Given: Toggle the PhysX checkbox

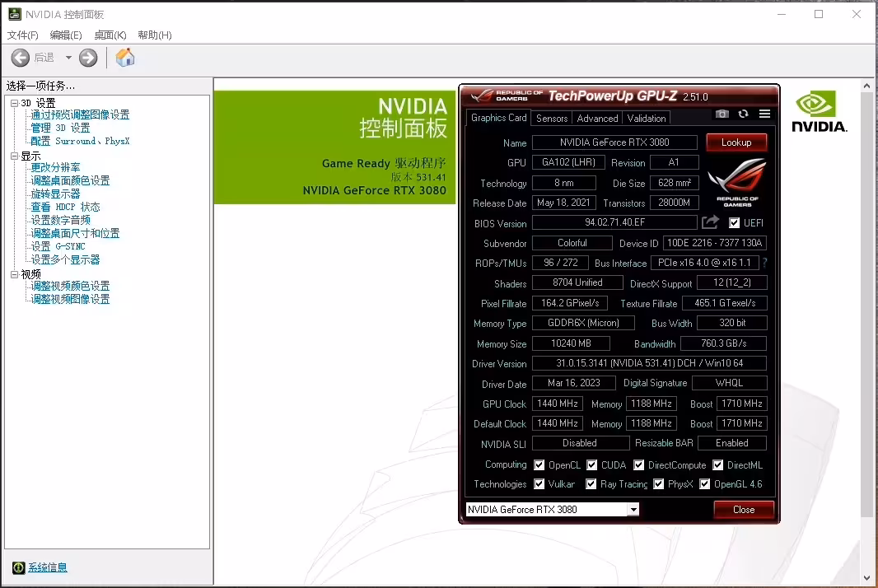Looking at the screenshot, I should 659,484.
